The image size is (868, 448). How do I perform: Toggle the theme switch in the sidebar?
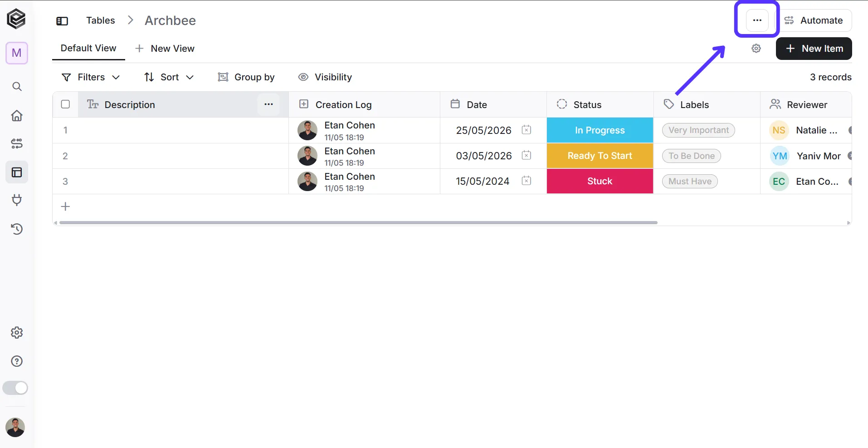pyautogui.click(x=15, y=388)
